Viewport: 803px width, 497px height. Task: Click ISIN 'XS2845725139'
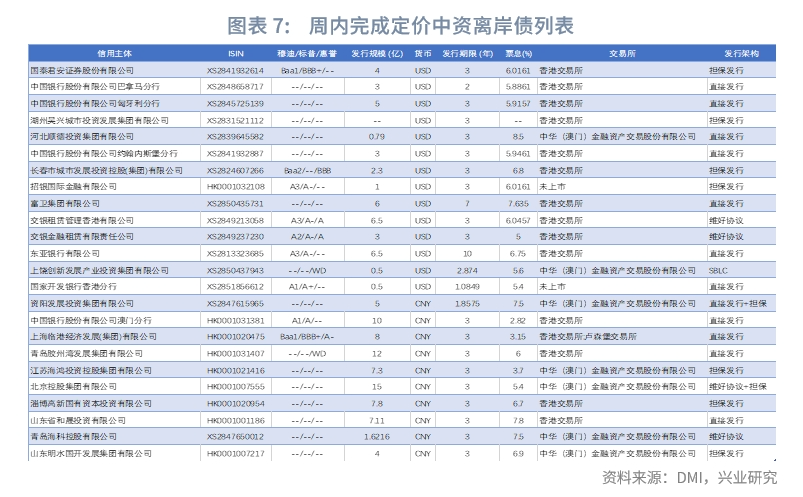point(236,103)
